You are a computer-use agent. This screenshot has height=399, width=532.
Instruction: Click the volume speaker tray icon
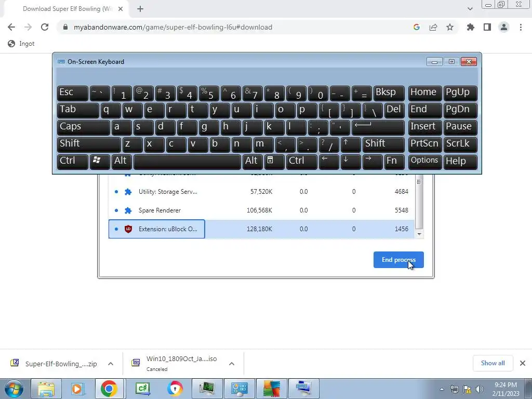pos(479,389)
